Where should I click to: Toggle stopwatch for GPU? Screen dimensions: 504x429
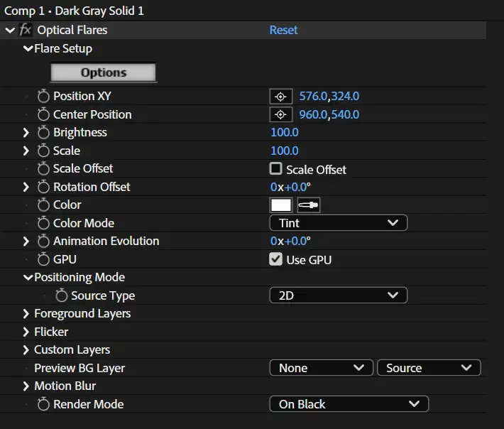point(43,259)
